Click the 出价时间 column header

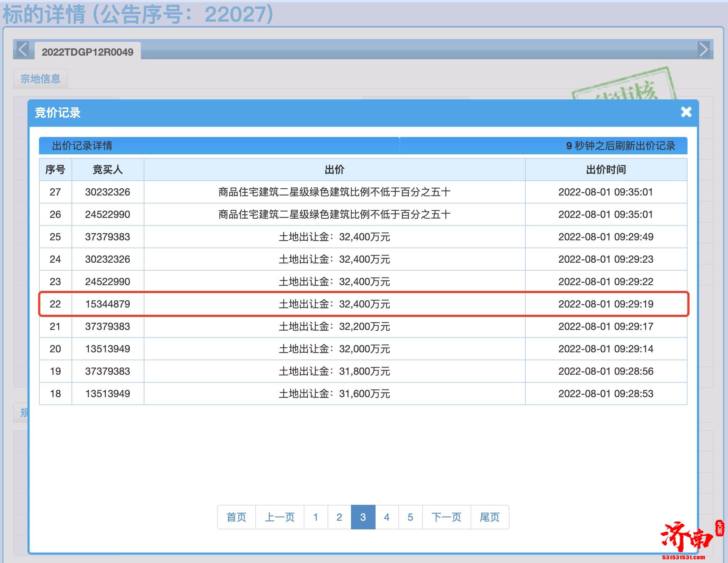click(606, 169)
